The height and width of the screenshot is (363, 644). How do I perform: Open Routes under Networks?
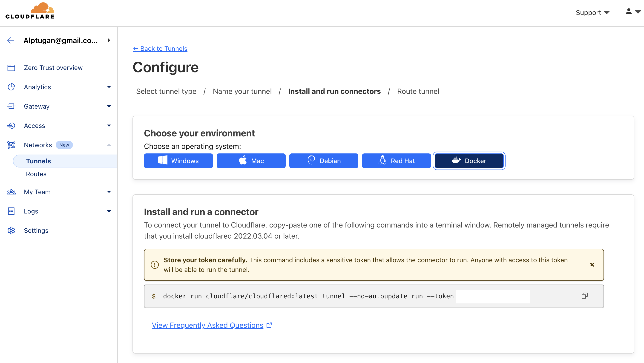pos(36,174)
